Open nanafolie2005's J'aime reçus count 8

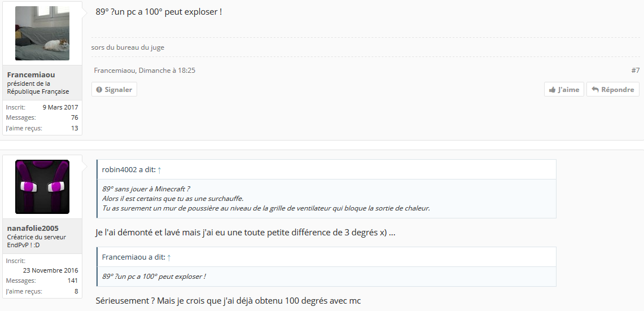[76, 291]
